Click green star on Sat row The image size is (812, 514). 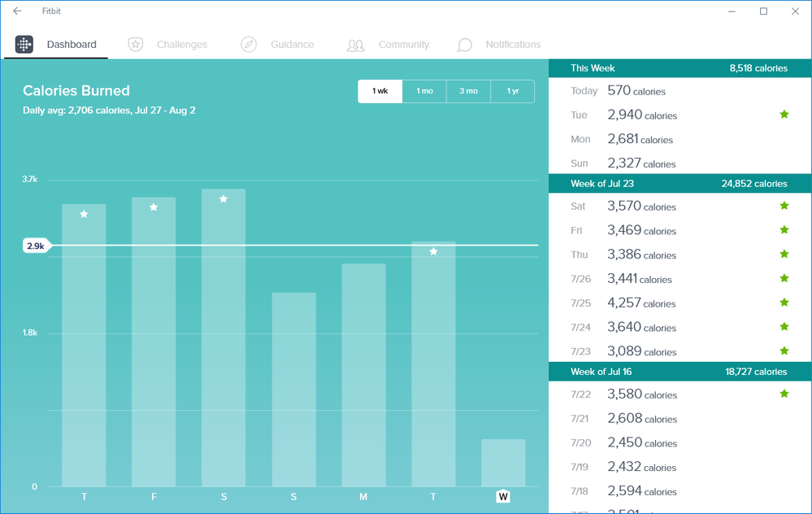[x=784, y=205]
